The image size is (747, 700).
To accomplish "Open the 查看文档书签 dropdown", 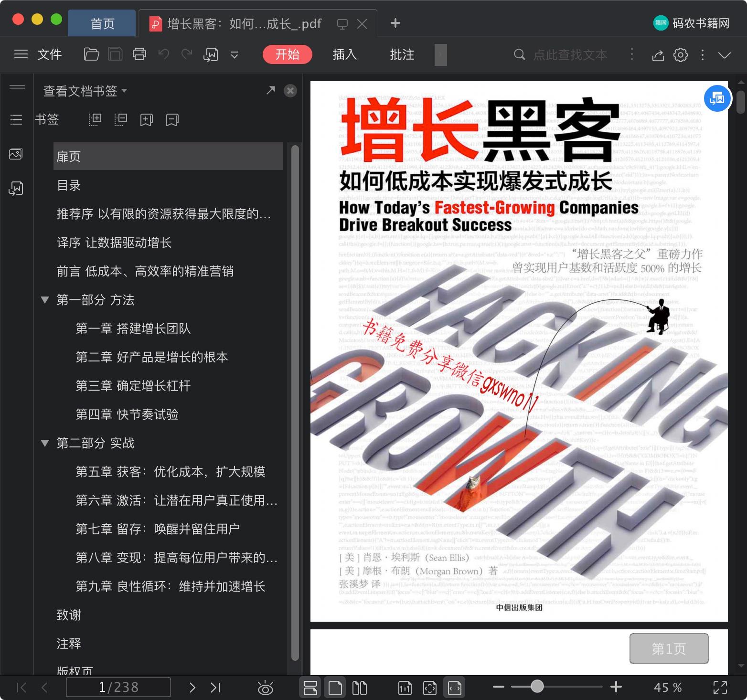I will pyautogui.click(x=85, y=91).
